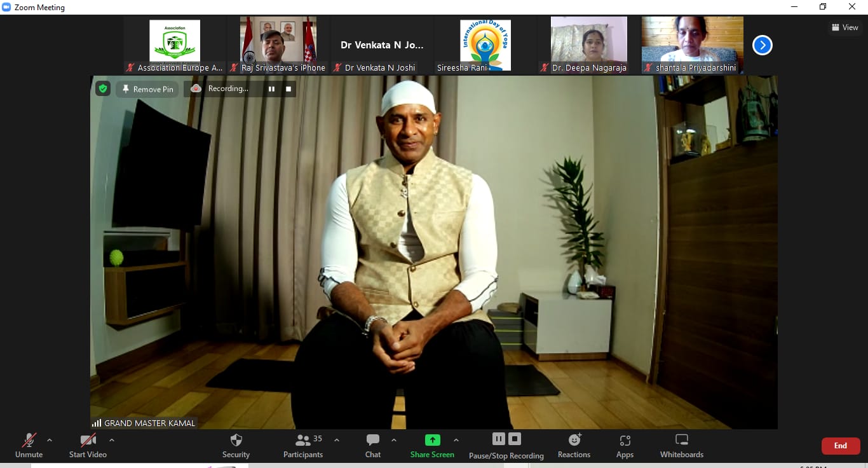Click the red End meeting button

(840, 446)
